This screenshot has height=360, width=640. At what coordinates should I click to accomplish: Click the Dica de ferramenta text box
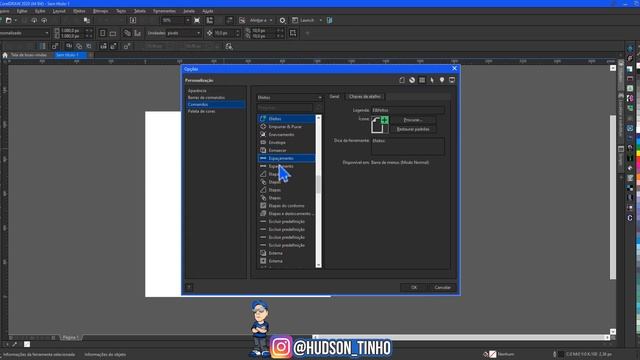pos(408,147)
